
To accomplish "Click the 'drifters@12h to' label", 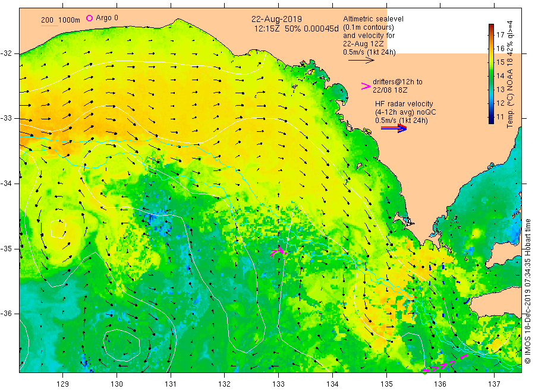I will click(398, 82).
